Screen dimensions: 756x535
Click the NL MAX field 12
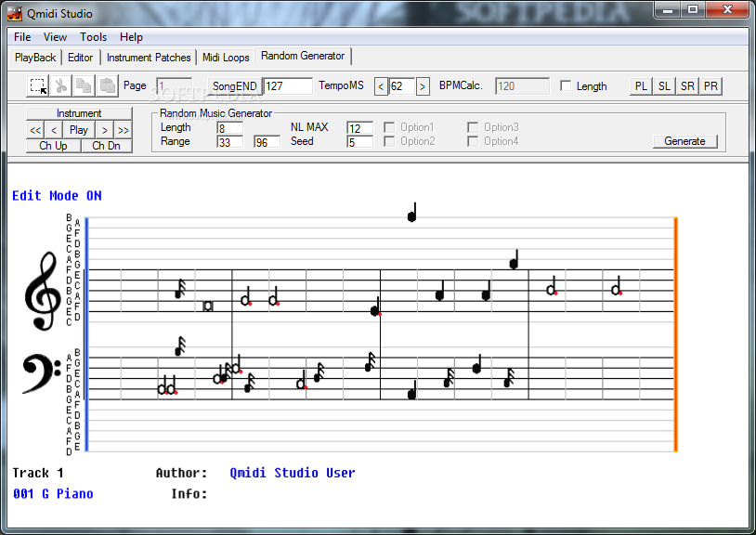click(359, 128)
